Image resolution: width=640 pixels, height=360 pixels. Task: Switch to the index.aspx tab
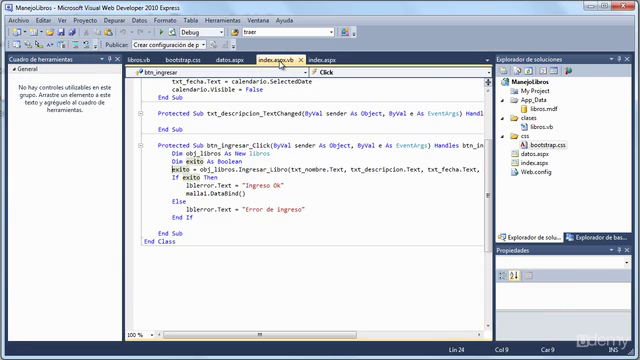(x=322, y=60)
